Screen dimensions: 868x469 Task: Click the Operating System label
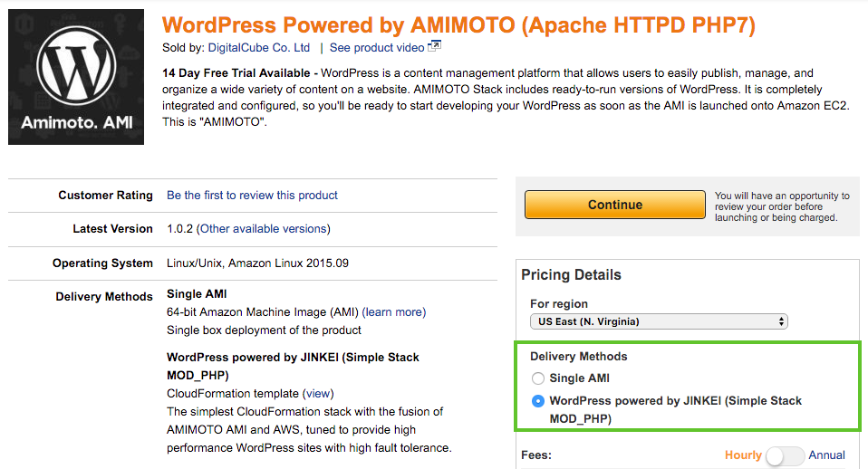point(102,263)
